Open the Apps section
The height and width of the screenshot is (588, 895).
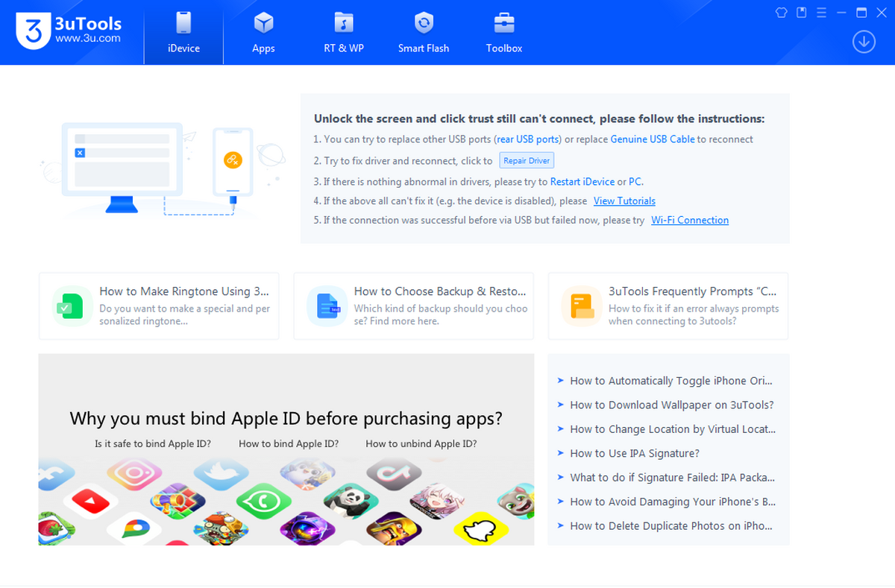[263, 34]
